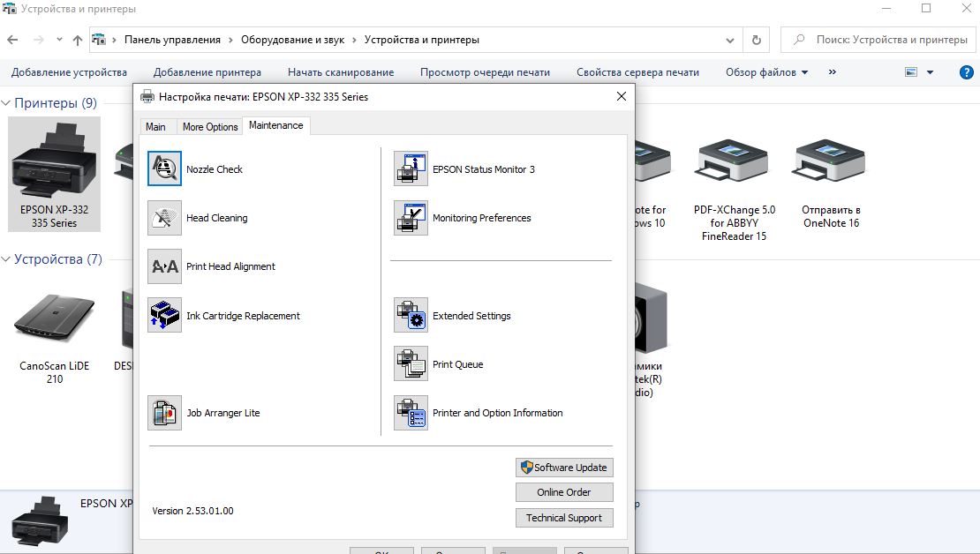This screenshot has height=554, width=980.
Task: Open Monitoring Preferences icon
Action: click(411, 217)
